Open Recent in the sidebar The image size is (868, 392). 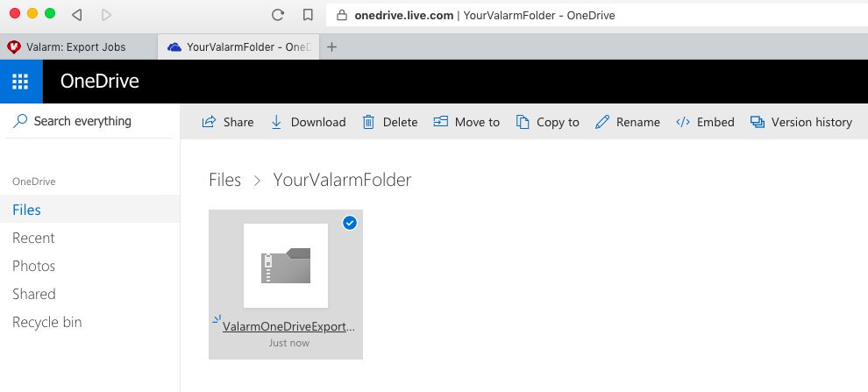89,238
